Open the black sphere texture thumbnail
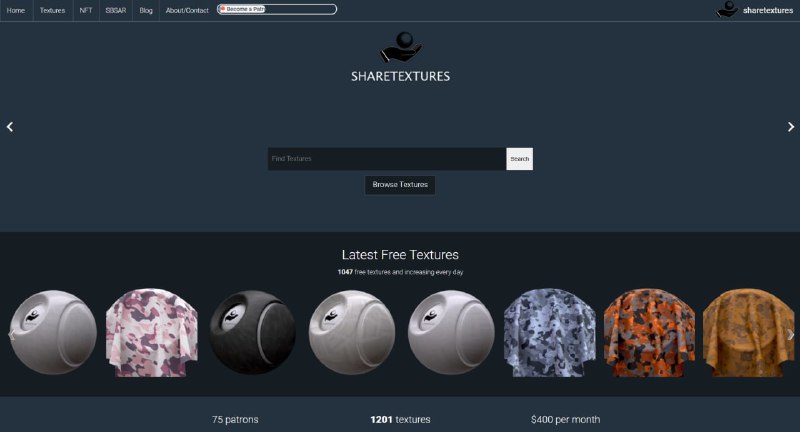 tap(253, 332)
